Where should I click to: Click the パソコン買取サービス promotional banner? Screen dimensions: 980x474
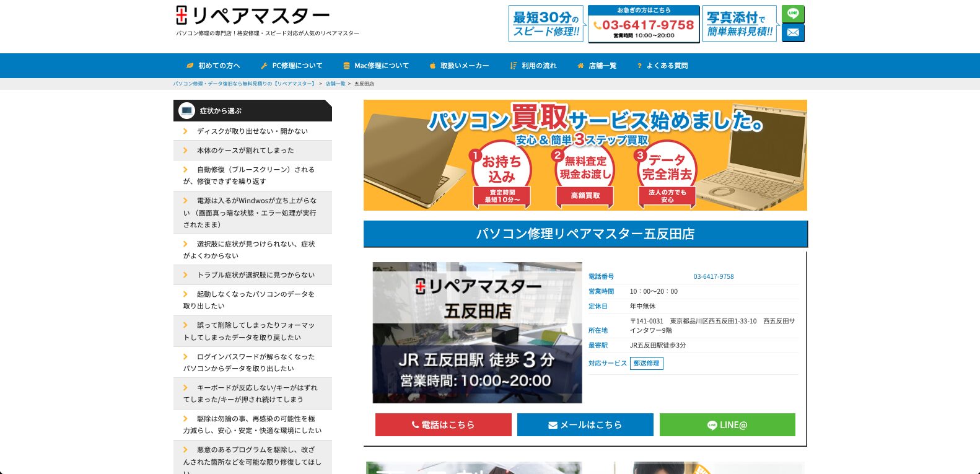(x=585, y=155)
